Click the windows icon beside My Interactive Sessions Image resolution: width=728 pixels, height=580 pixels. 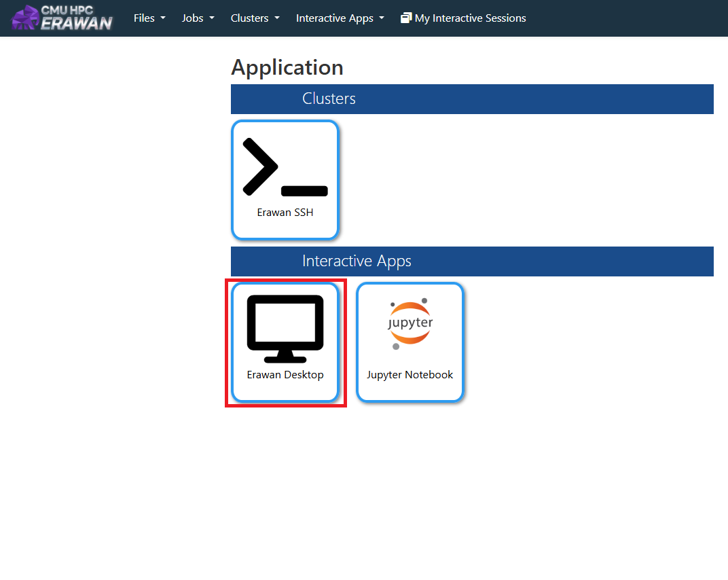(406, 18)
